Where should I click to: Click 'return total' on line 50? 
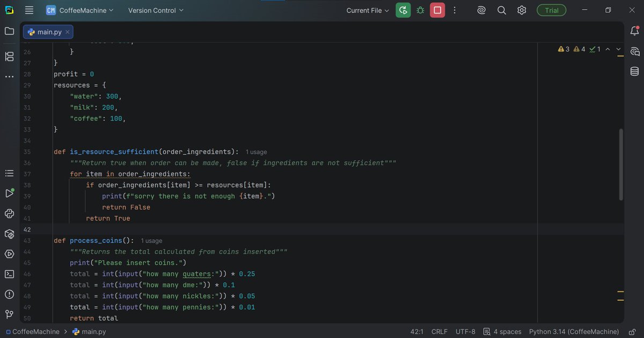click(94, 318)
